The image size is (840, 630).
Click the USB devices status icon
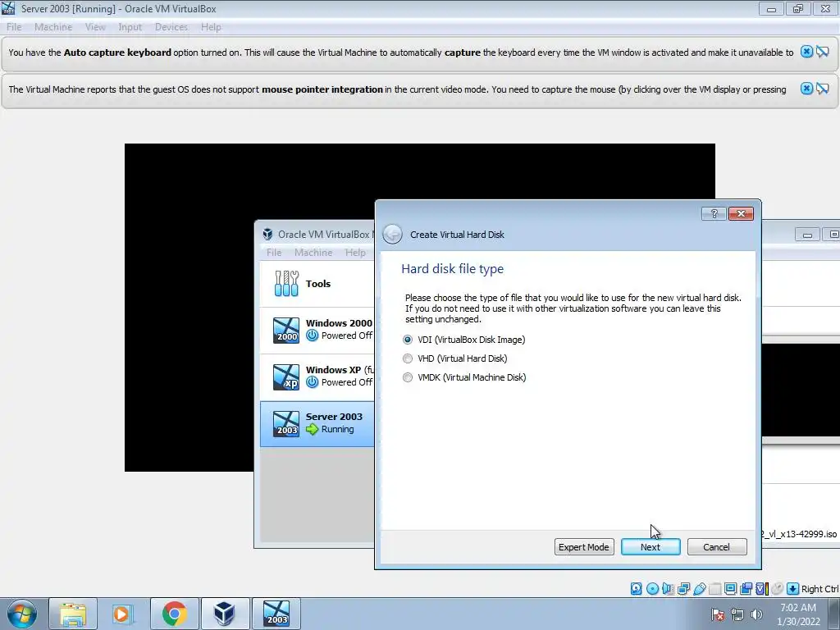699,589
